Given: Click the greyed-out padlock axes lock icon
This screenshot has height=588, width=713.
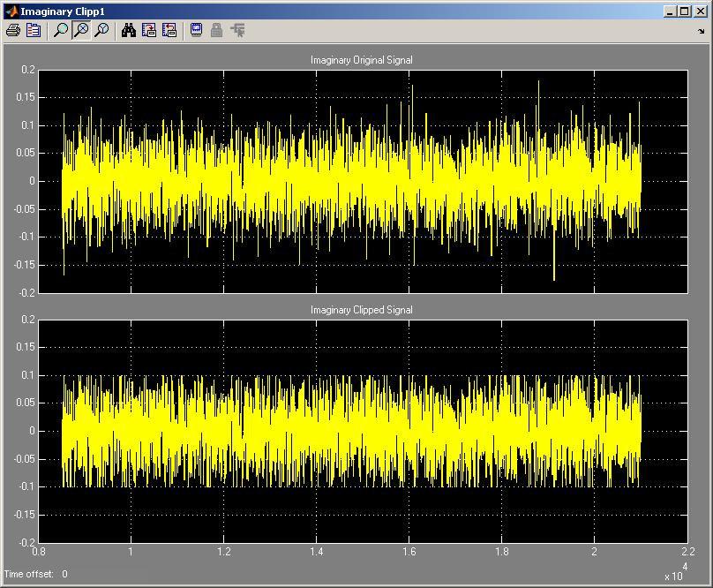Looking at the screenshot, I should coord(217,31).
